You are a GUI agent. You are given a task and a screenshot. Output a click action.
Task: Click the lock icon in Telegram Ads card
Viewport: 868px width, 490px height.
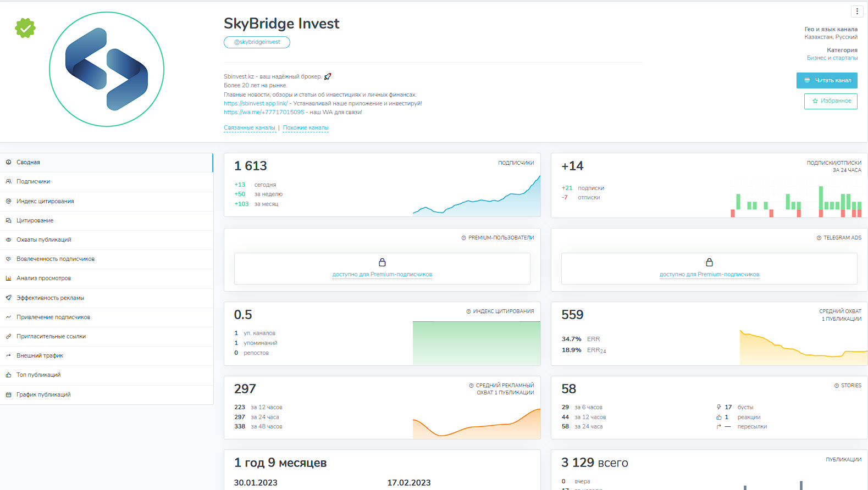coord(709,263)
